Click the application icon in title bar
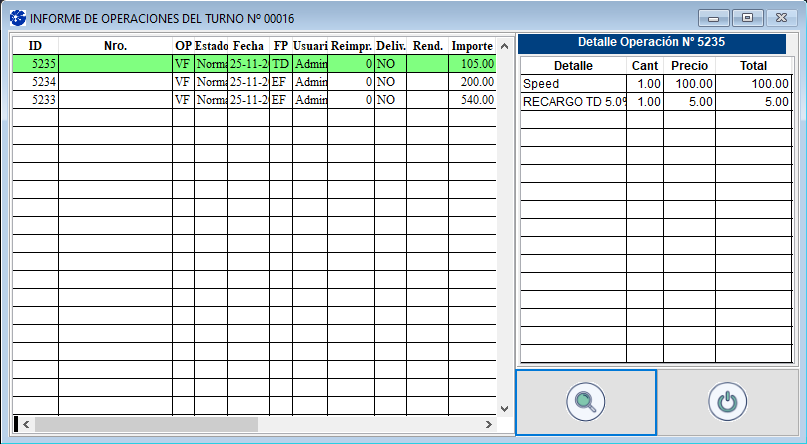The image size is (807, 444). point(17,18)
